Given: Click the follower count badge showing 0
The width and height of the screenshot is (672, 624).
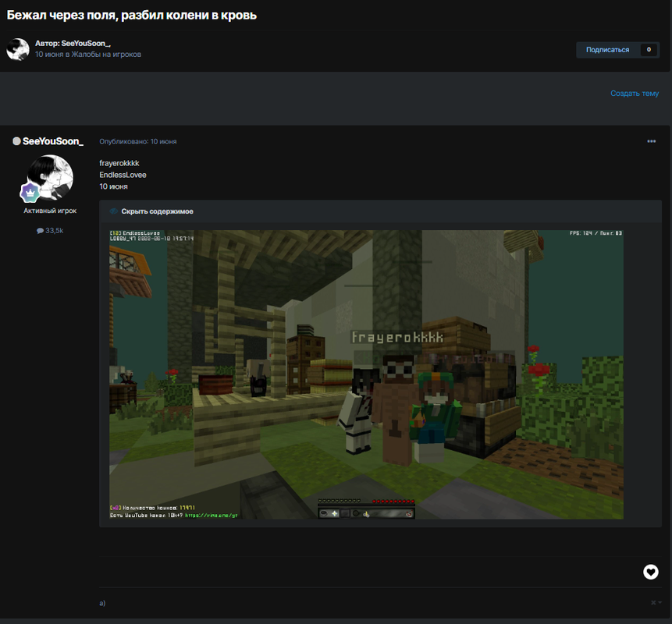Looking at the screenshot, I should click(x=648, y=50).
